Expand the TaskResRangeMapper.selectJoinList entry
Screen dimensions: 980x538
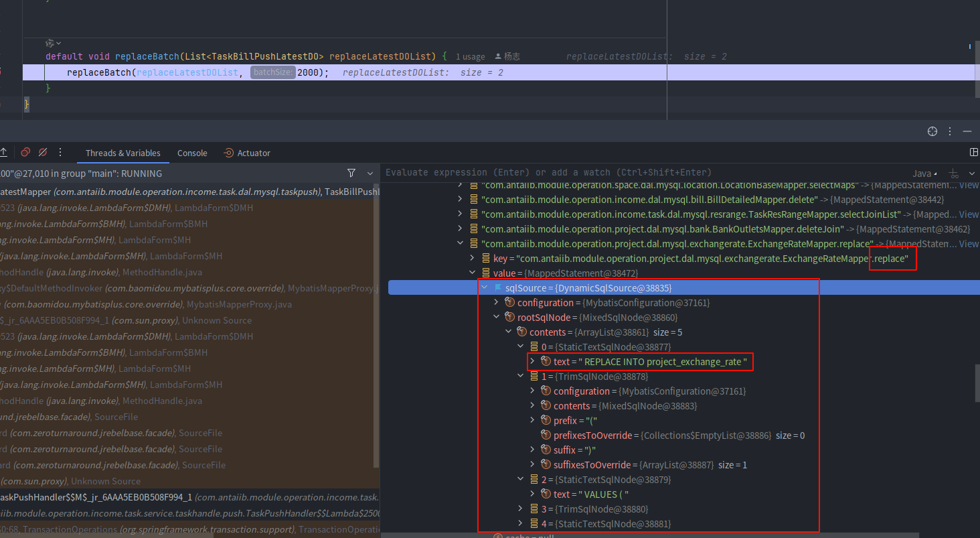click(460, 214)
